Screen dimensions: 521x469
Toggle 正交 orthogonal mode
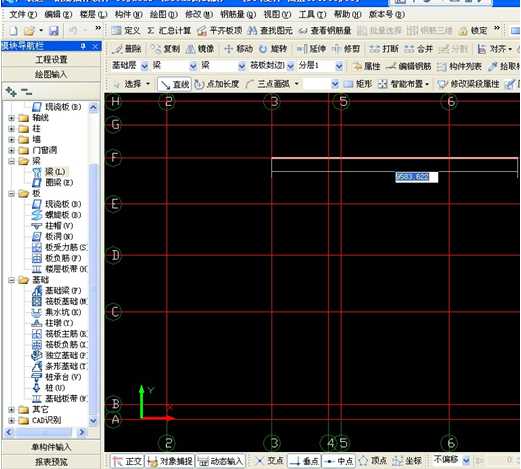[x=127, y=461]
